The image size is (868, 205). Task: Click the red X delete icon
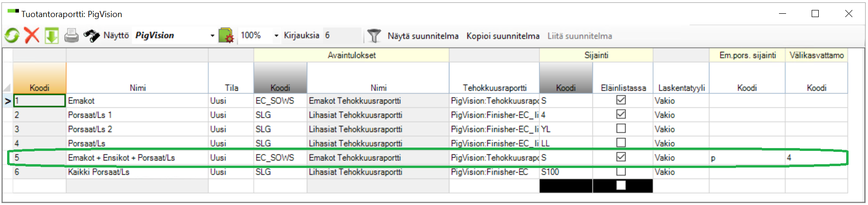(x=32, y=35)
